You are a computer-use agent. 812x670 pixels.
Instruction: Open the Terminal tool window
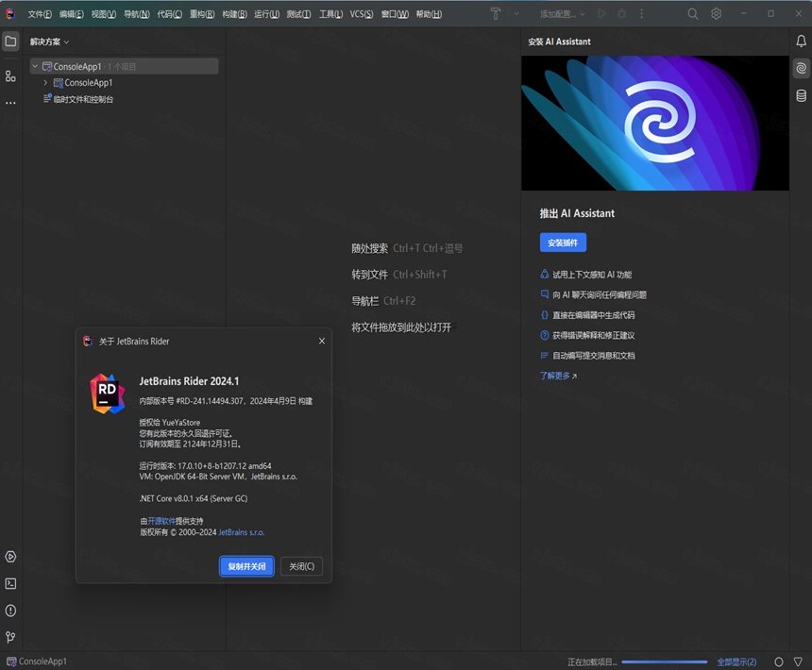click(x=11, y=583)
